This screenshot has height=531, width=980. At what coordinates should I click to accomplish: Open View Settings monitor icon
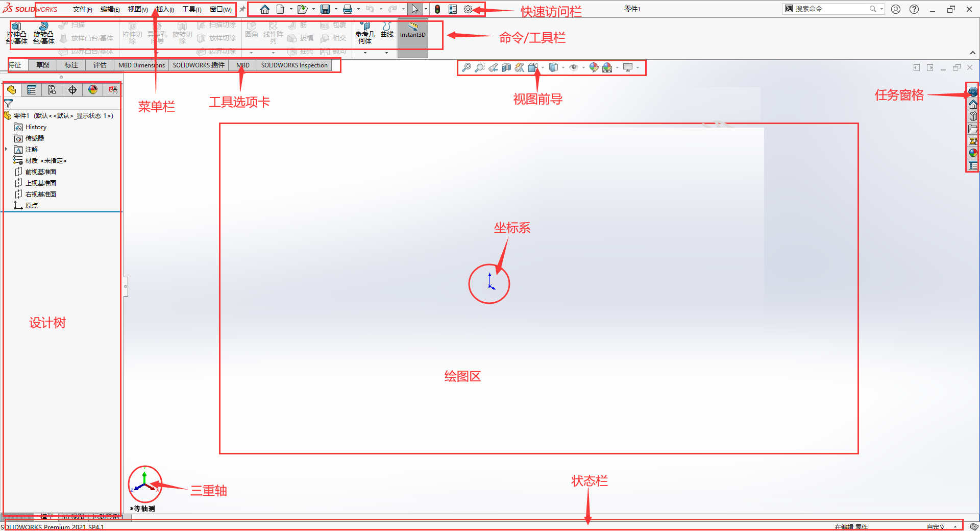pyautogui.click(x=628, y=67)
